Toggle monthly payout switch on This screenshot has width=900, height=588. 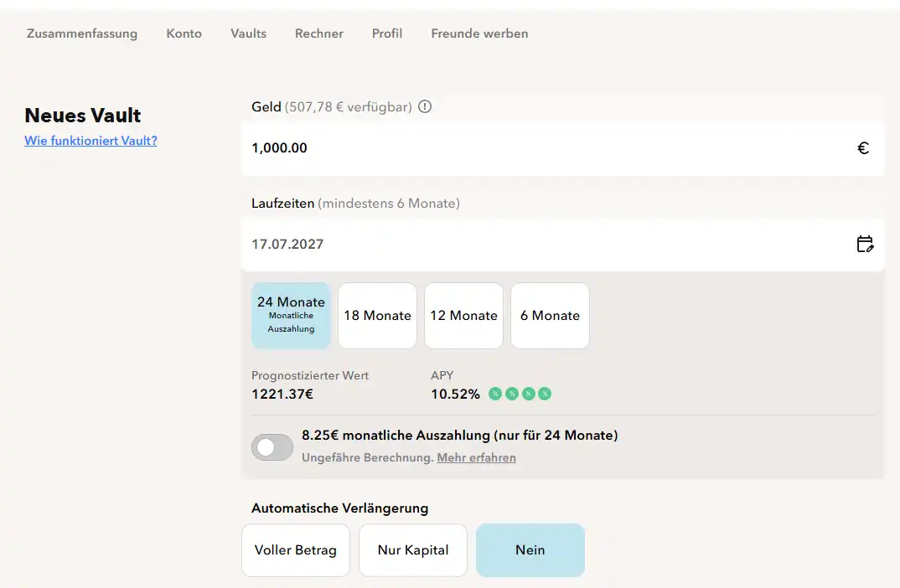[x=272, y=447]
